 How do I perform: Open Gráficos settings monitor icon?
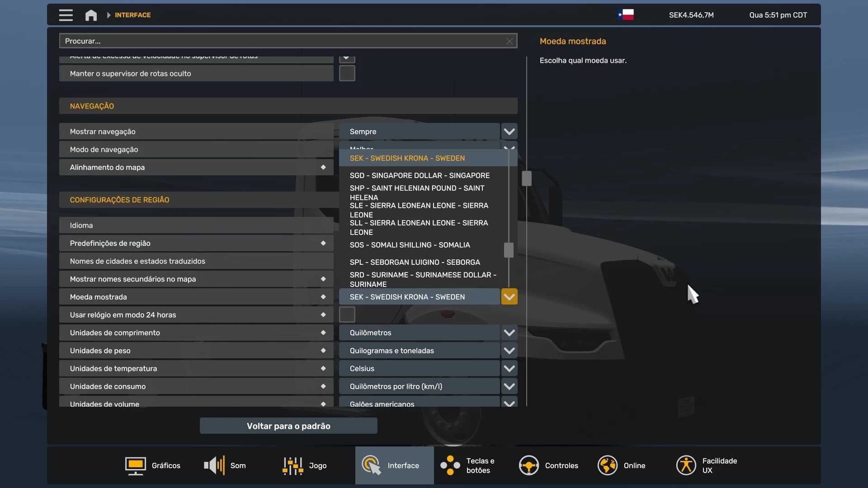tap(135, 465)
